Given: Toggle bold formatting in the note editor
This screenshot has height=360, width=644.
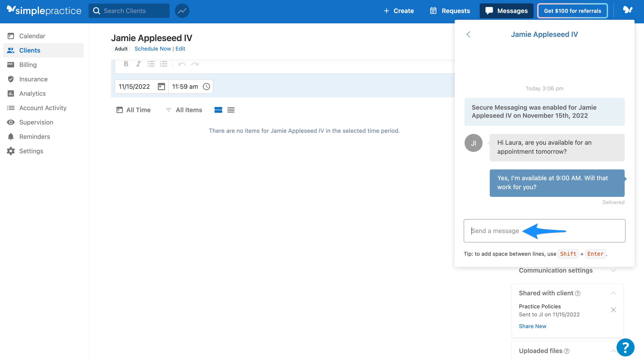Looking at the screenshot, I should point(126,64).
